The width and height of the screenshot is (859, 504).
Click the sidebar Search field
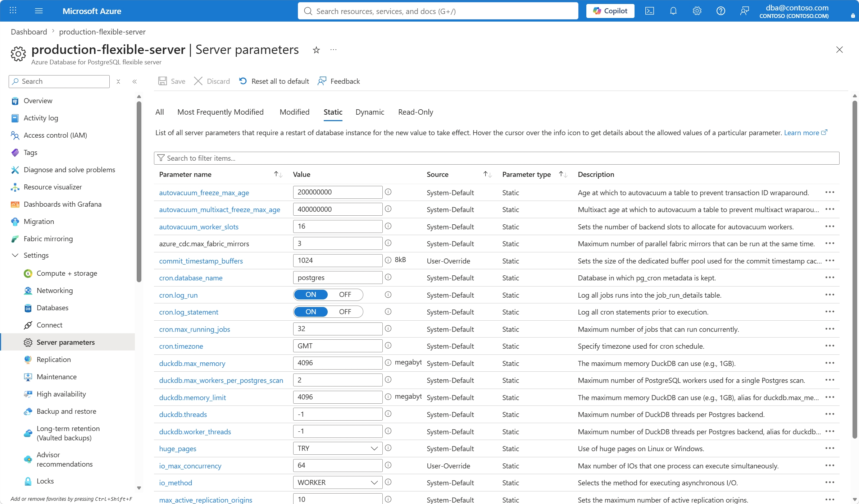tap(59, 82)
